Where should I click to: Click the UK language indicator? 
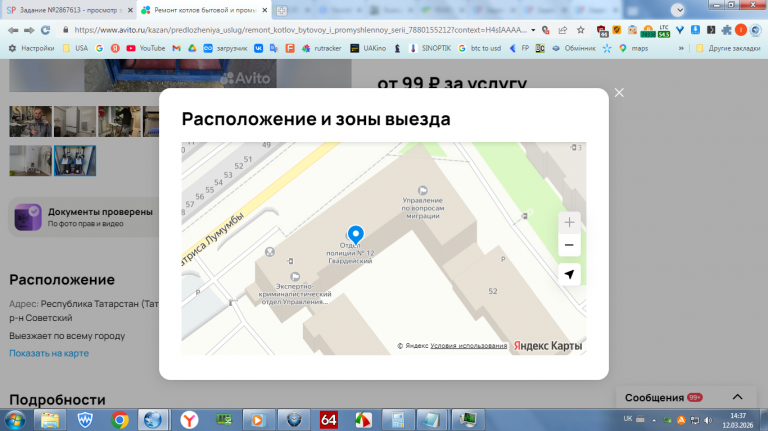coord(628,419)
